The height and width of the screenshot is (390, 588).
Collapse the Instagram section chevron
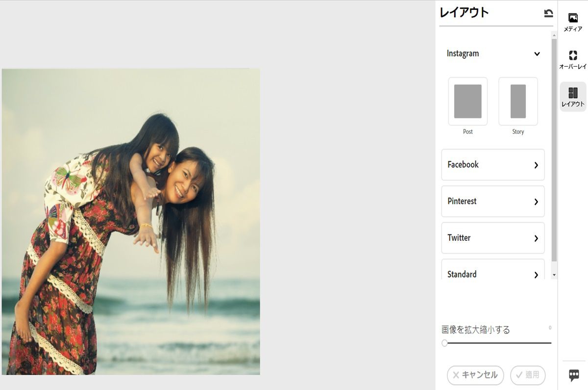tap(537, 54)
